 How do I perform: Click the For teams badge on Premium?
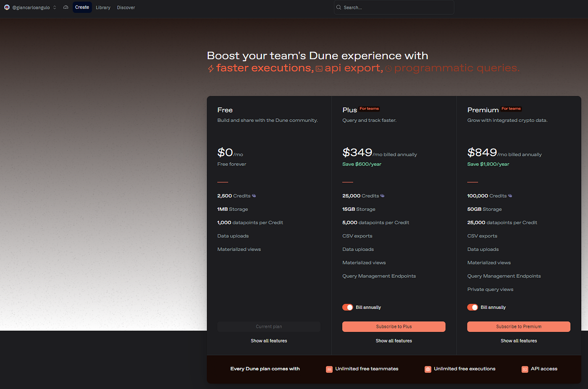tap(511, 109)
